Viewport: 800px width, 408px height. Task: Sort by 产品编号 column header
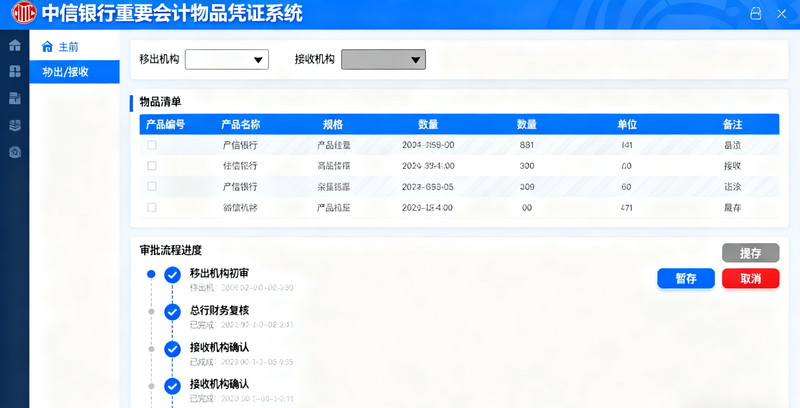(165, 124)
